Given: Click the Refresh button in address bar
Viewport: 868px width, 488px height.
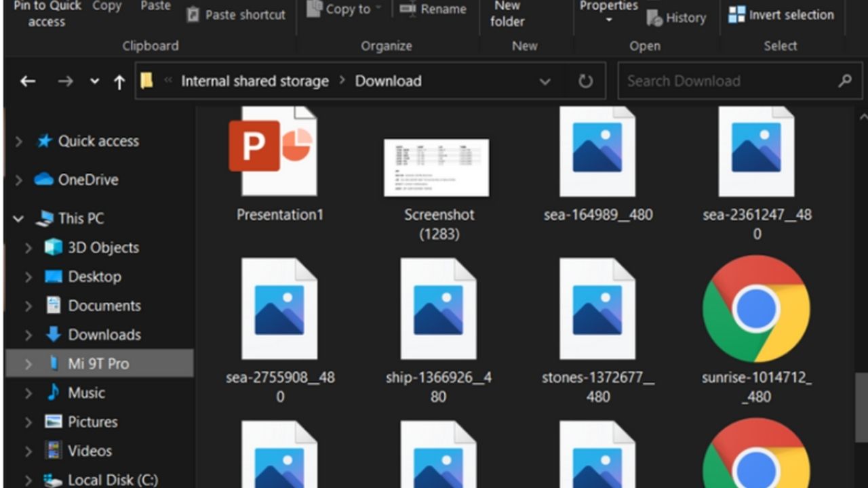Looking at the screenshot, I should pos(585,81).
